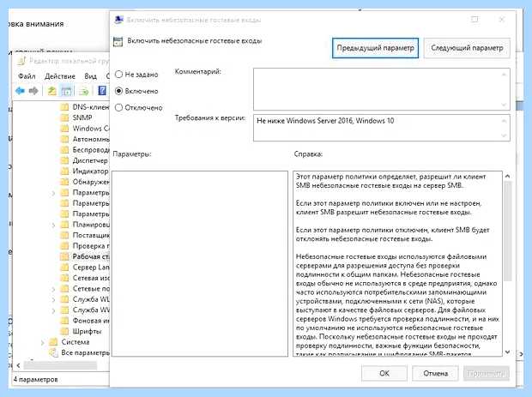Expand the Служба WL… tree node
Screen dimensions: 532x397
click(x=53, y=300)
